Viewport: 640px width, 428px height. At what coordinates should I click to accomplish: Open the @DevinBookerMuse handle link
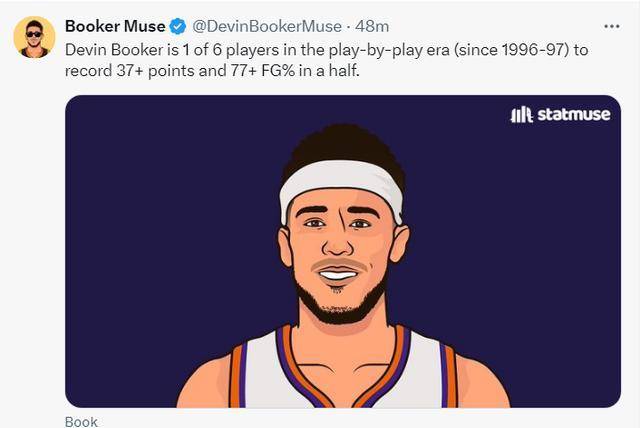(x=262, y=26)
